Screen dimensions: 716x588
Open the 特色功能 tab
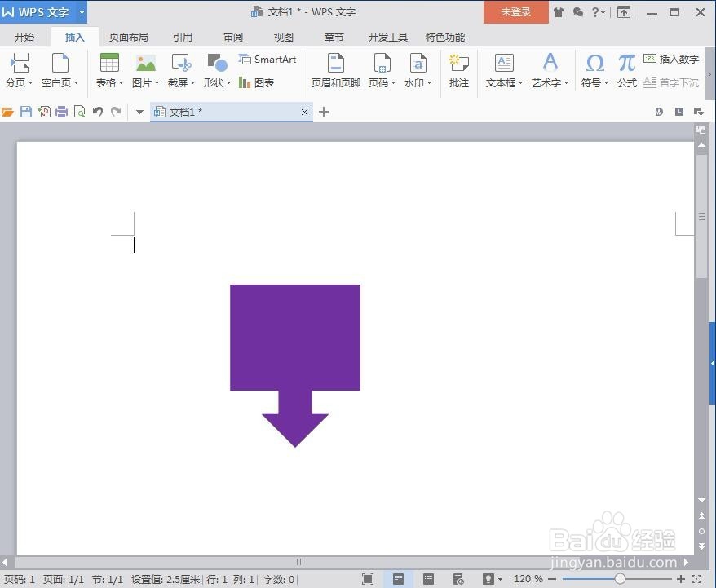point(444,37)
